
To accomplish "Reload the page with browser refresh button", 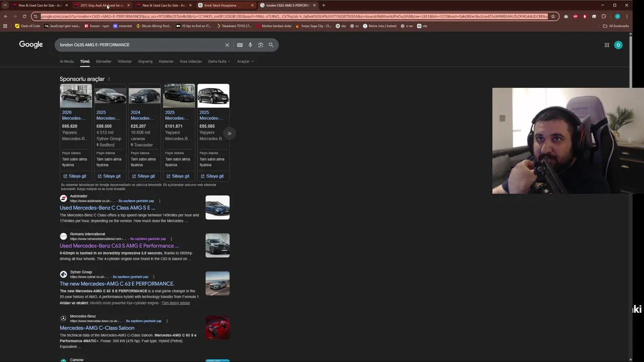I will pos(24,16).
